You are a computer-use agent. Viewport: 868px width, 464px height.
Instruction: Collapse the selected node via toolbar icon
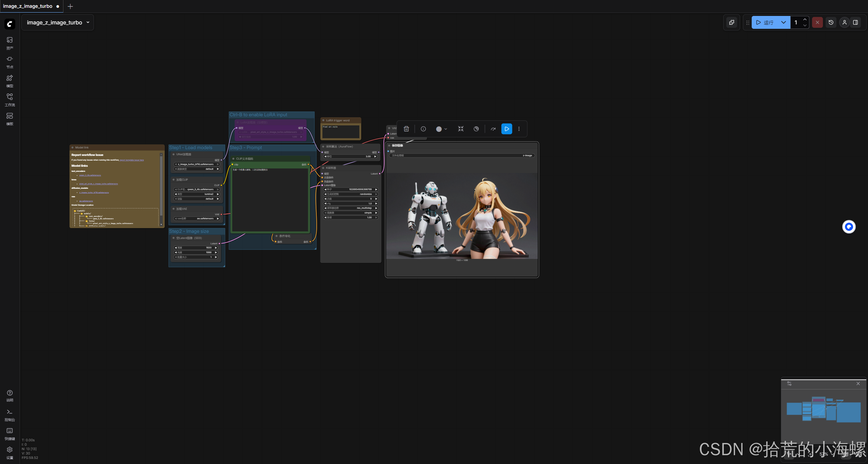click(460, 129)
